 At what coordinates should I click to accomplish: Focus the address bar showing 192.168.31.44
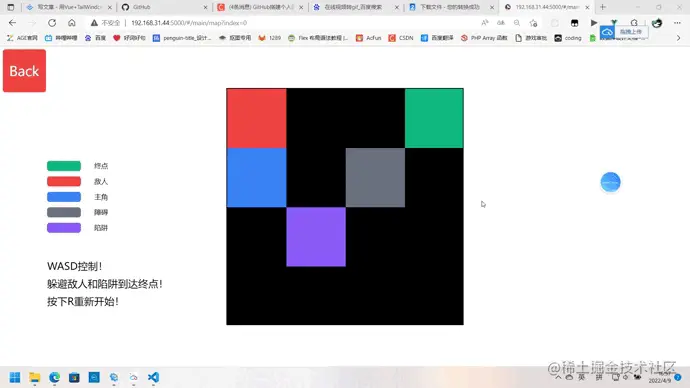pyautogui.click(x=282, y=23)
